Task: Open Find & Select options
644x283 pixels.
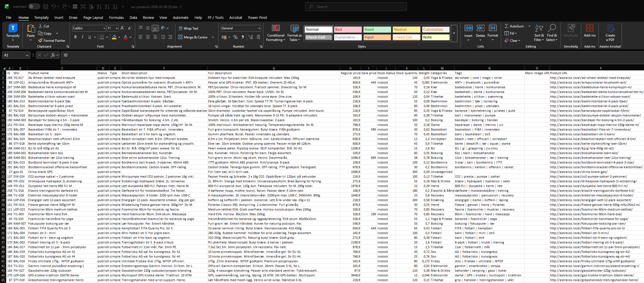Action: tap(552, 33)
